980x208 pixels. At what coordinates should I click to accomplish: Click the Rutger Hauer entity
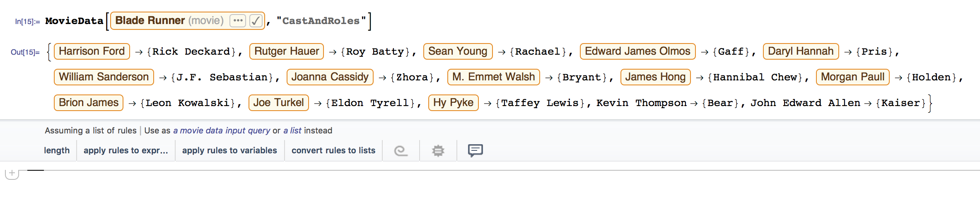(x=287, y=51)
